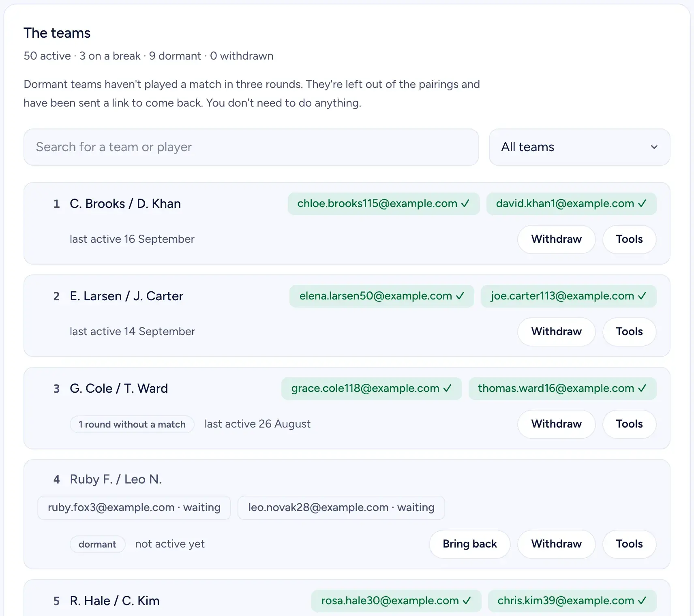Click thomas.ward16@example.com email chip

pyautogui.click(x=562, y=389)
